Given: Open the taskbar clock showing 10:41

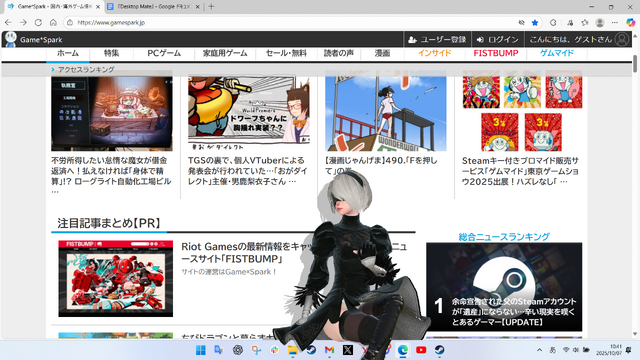Looking at the screenshot, I should 609,350.
